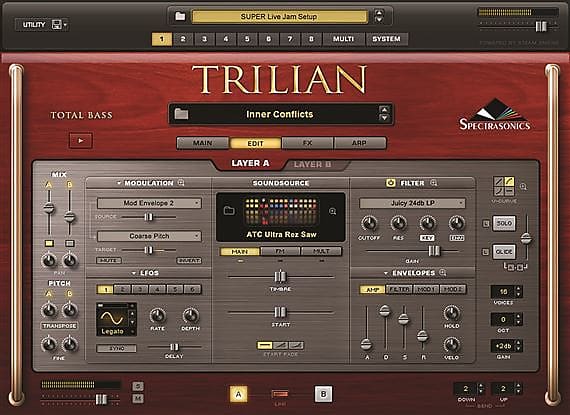Toggle the Filter power button

pyautogui.click(x=390, y=183)
